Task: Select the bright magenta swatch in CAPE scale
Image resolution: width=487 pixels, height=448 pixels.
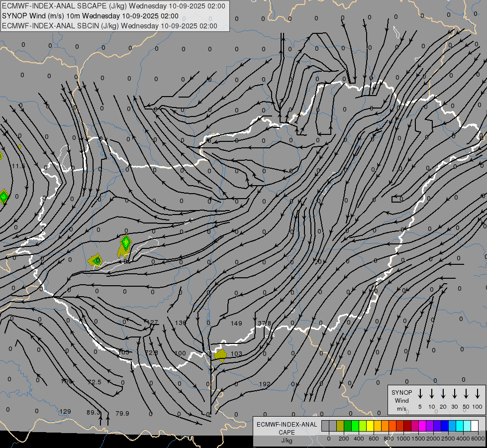Action: (422, 426)
